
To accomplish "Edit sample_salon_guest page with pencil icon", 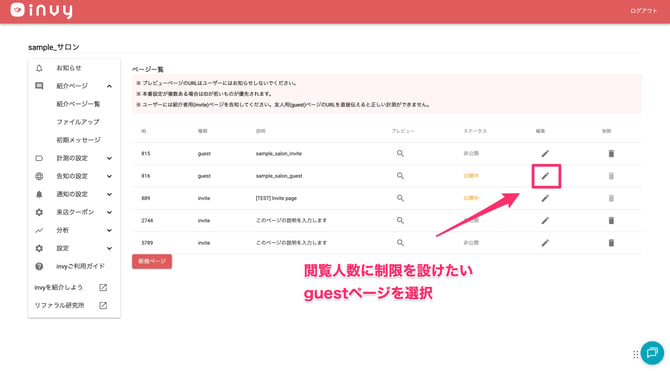I will pos(545,176).
